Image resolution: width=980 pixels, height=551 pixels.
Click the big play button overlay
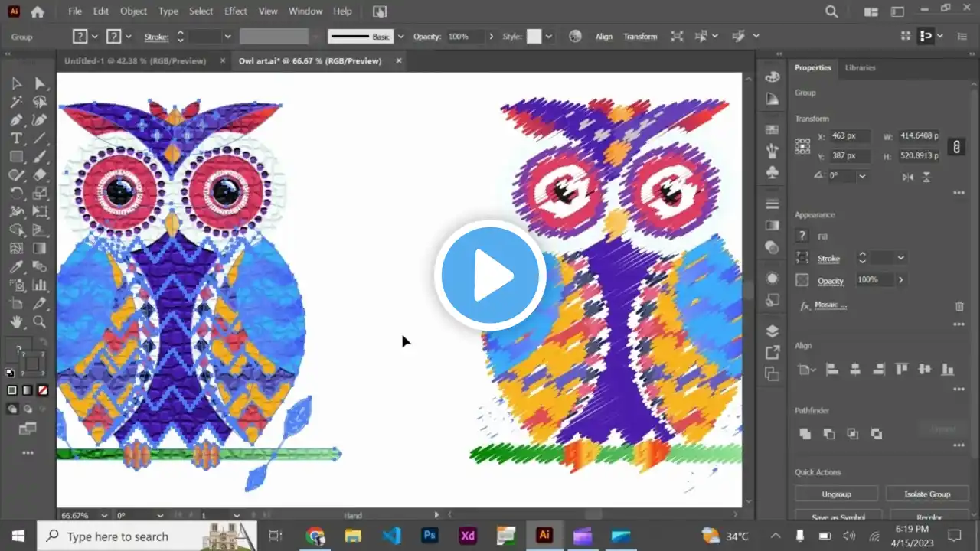(x=490, y=275)
